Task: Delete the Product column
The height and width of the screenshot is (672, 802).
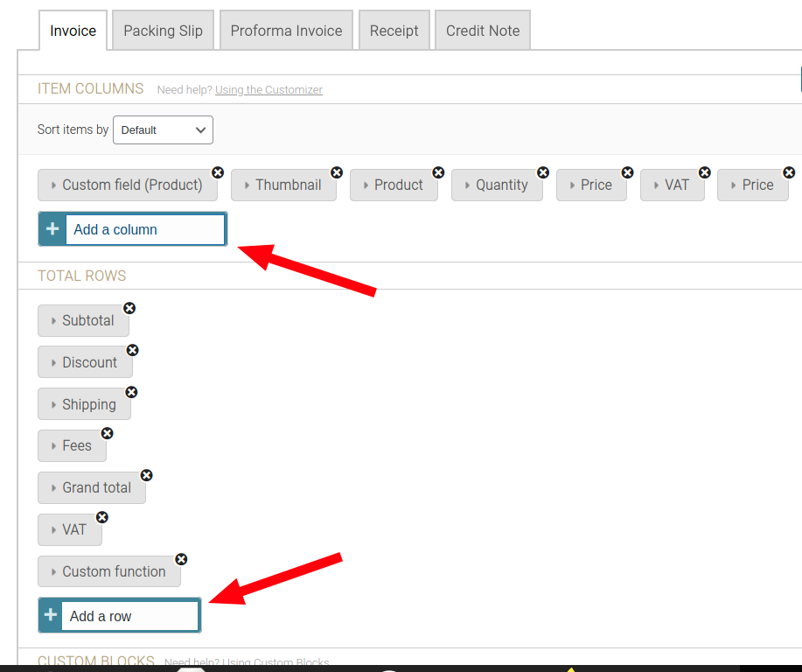Action: [x=438, y=172]
